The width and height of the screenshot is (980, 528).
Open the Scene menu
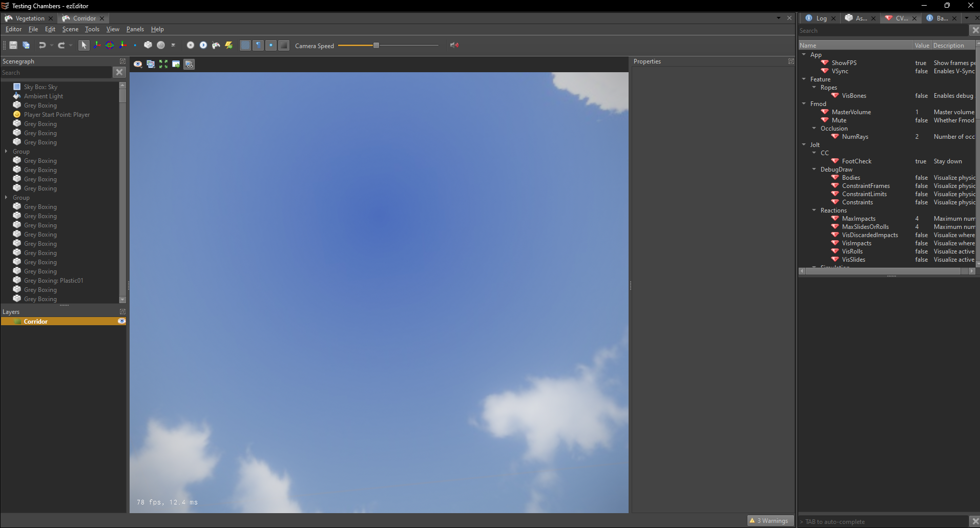(70, 29)
